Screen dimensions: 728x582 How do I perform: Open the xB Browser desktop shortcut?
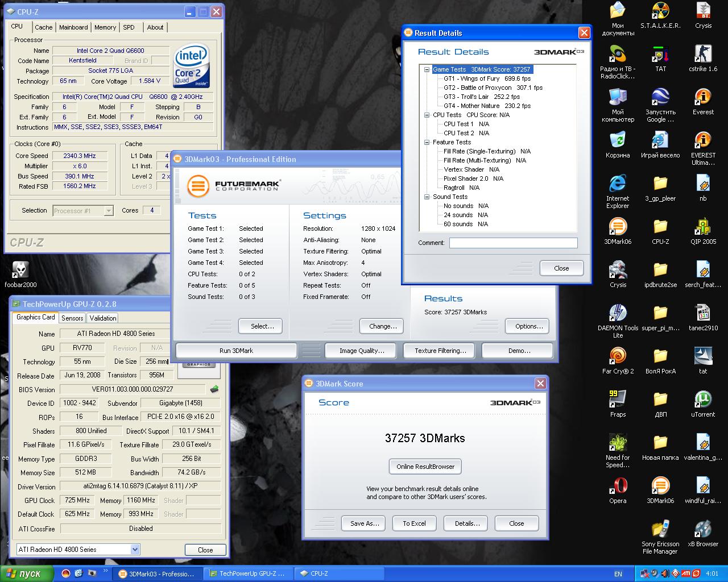point(703,534)
